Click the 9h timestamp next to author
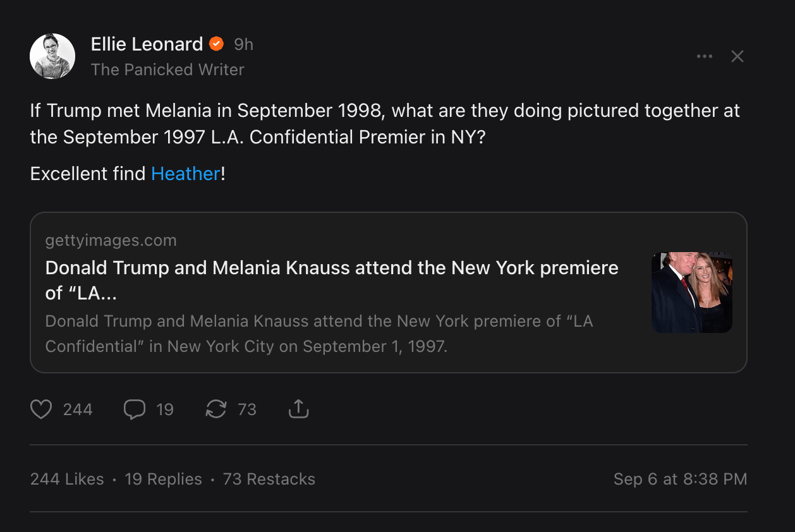Viewport: 795px width, 532px height. coord(243,44)
